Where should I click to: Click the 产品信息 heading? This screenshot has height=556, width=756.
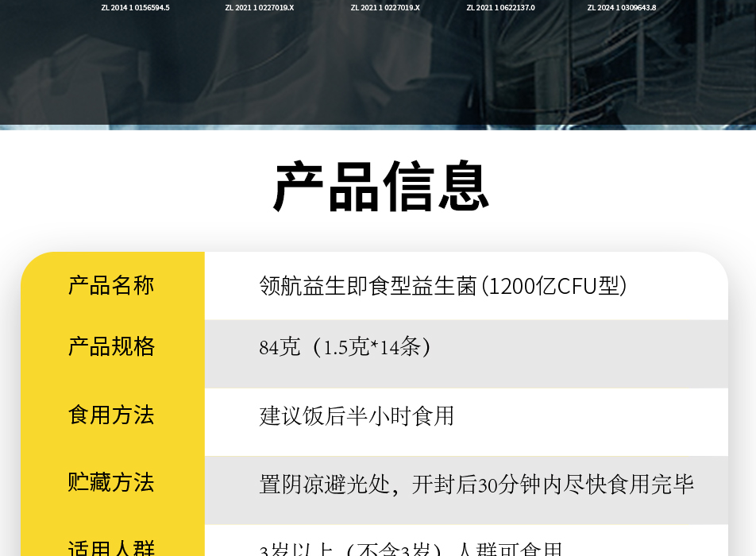[380, 187]
